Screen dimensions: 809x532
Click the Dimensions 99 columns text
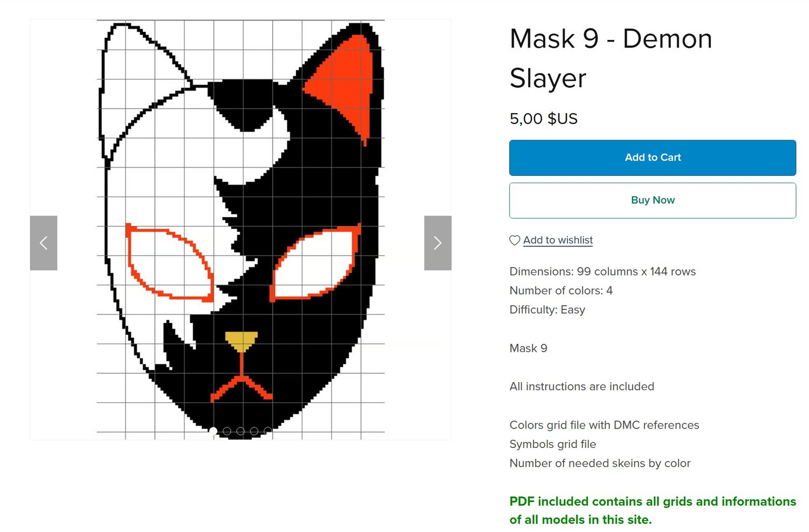(x=602, y=272)
